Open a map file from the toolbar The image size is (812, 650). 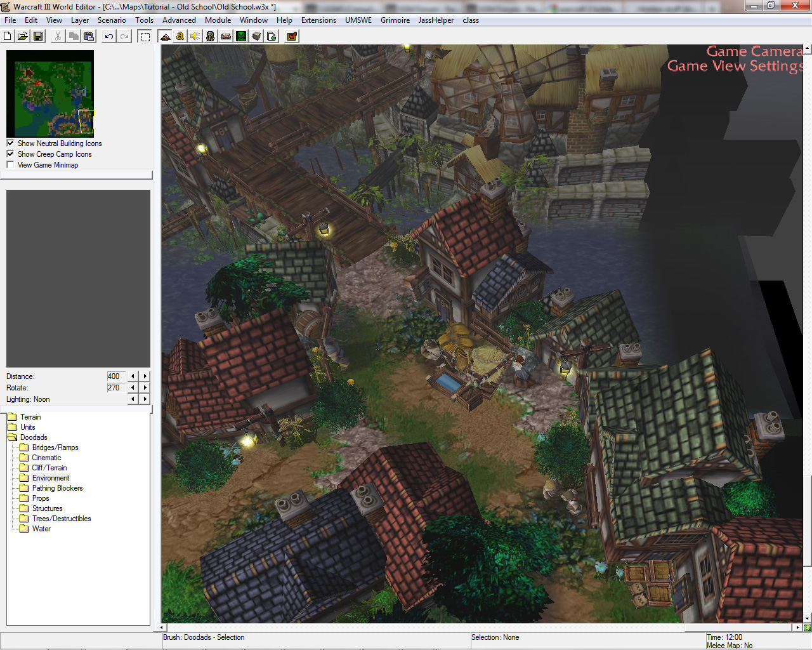[23, 36]
